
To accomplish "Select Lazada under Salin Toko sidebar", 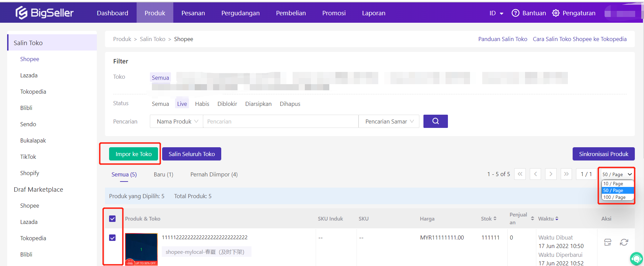I will click(x=29, y=75).
